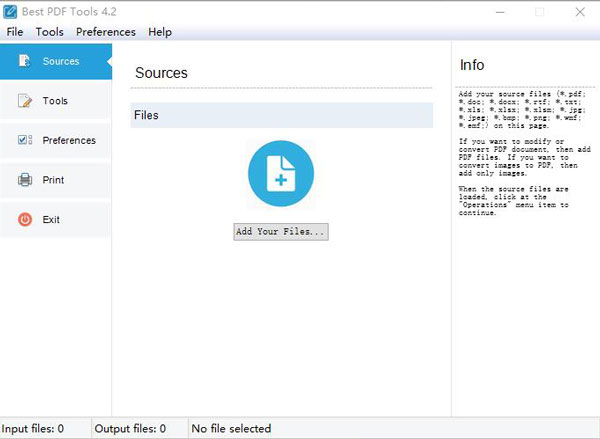The image size is (600, 439).
Task: Click the Sources page heading
Action: pyautogui.click(x=161, y=73)
